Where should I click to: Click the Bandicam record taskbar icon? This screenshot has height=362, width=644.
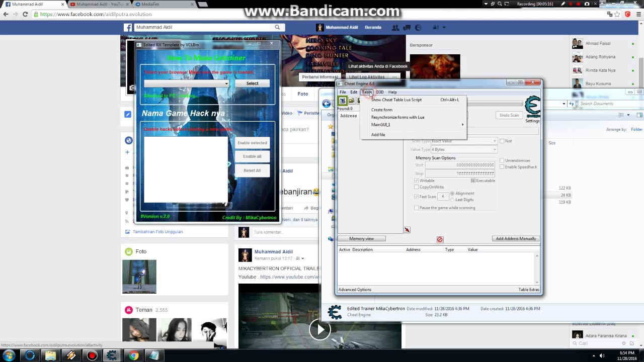[x=92, y=355]
